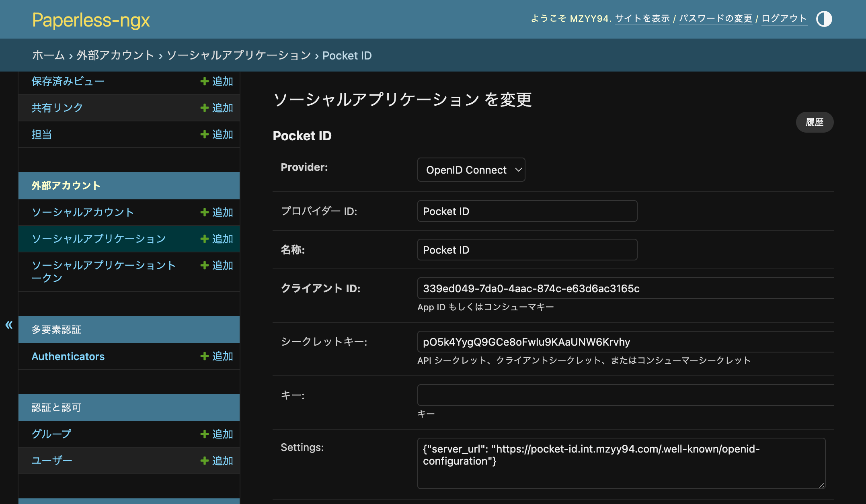Image resolution: width=866 pixels, height=504 pixels.
Task: Click the add icon next to グループ
Action: pos(204,434)
